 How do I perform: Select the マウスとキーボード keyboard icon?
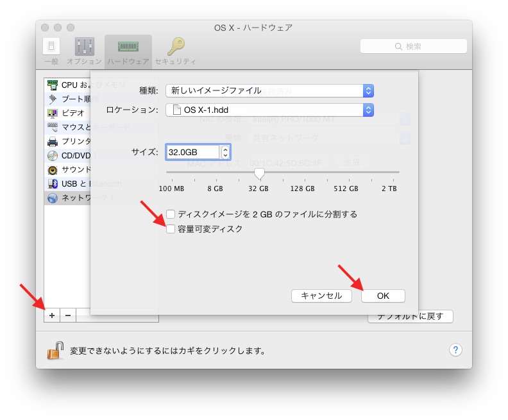(x=53, y=127)
